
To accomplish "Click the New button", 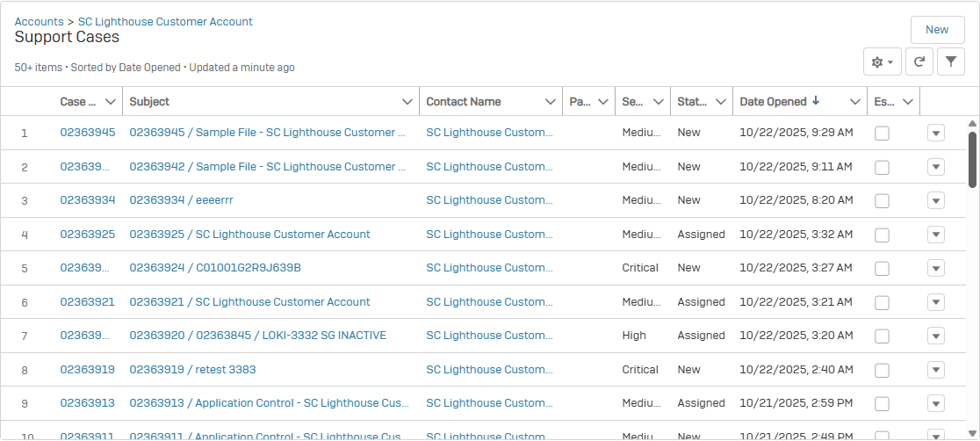I will 937,29.
